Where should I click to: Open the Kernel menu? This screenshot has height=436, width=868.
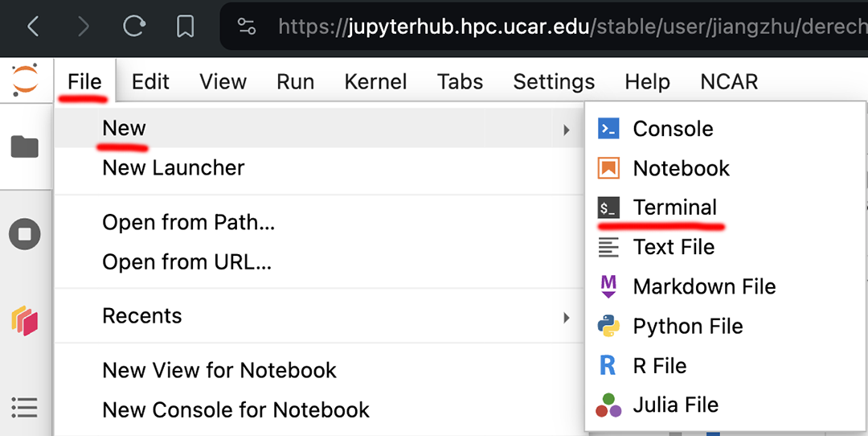click(375, 82)
